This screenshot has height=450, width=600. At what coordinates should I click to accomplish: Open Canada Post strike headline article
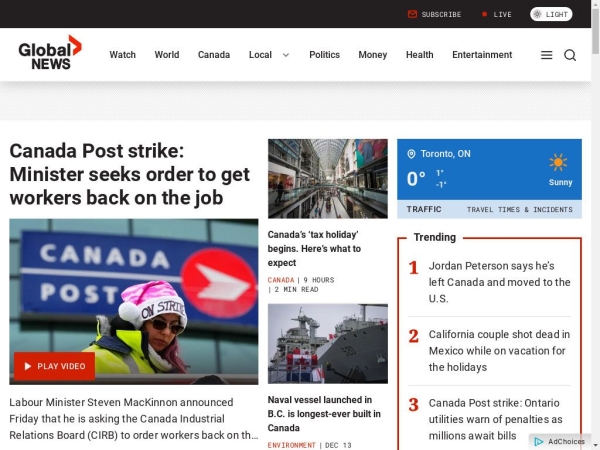[x=129, y=174]
